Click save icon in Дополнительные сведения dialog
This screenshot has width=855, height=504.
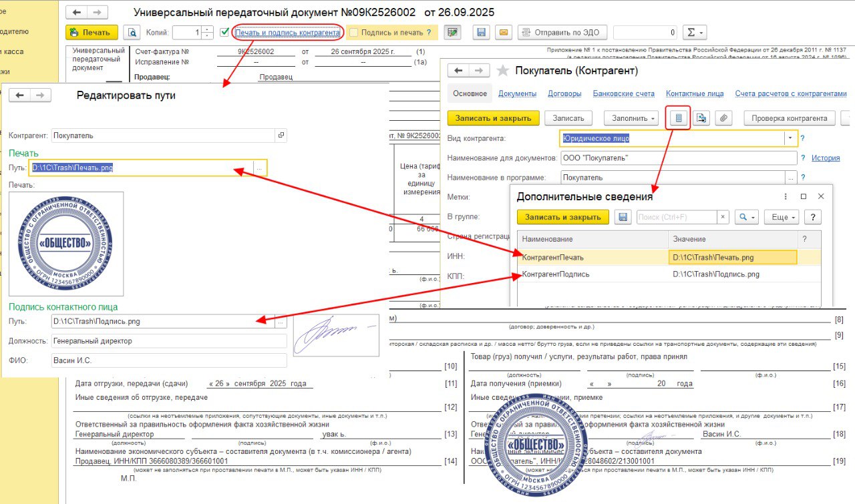click(623, 217)
